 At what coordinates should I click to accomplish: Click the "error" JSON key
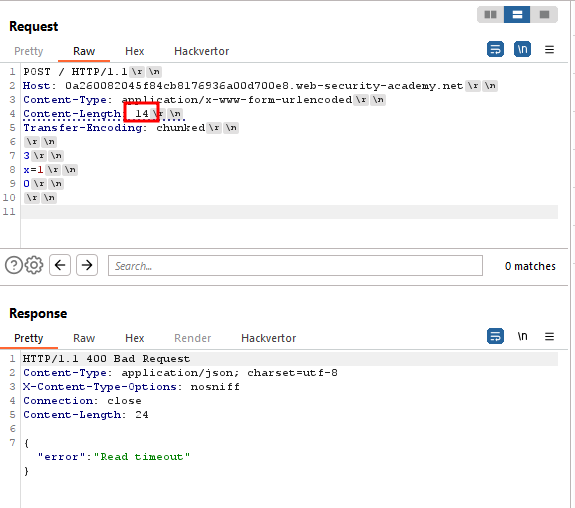[x=61, y=457]
